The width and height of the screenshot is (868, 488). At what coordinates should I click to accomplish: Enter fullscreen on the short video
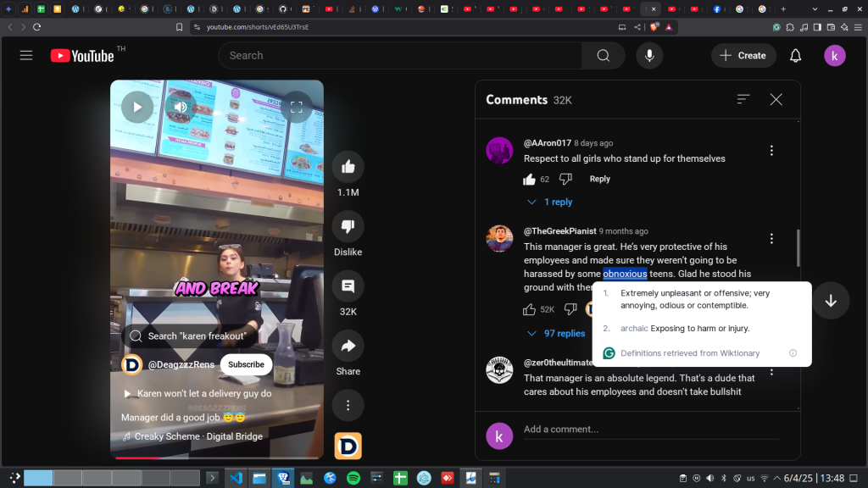(297, 107)
